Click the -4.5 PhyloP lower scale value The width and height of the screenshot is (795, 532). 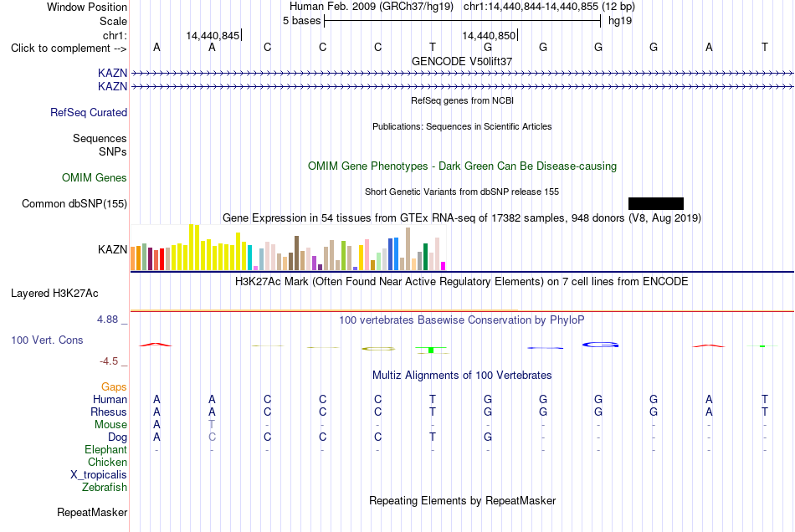coord(109,361)
